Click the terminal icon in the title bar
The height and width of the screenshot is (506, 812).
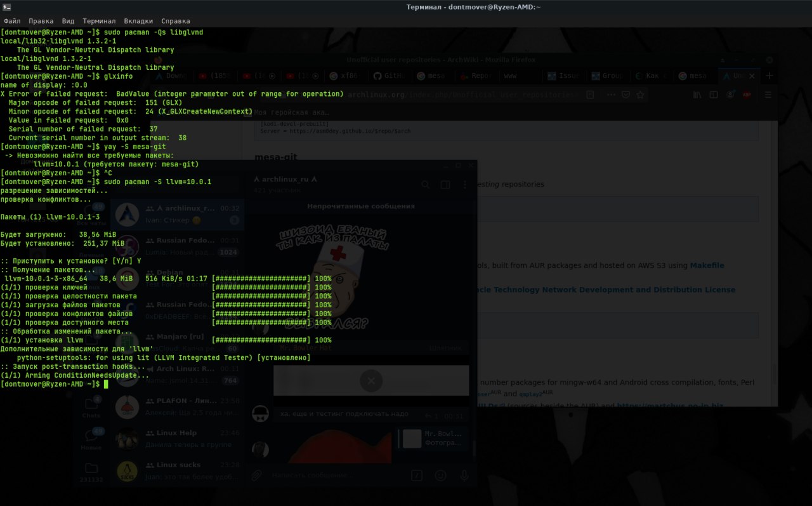coord(6,6)
